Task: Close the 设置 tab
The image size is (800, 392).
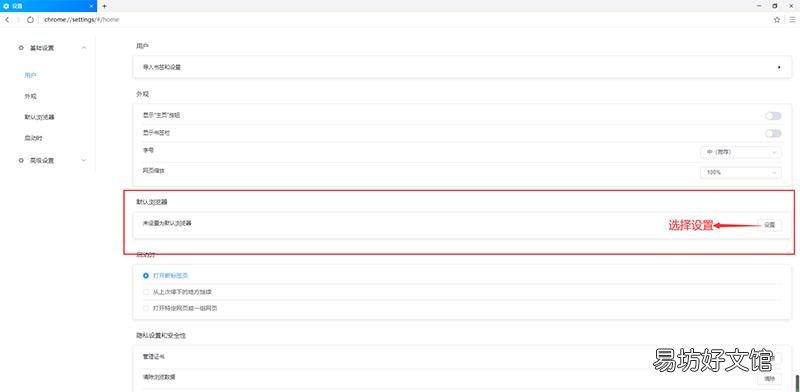Action: (x=91, y=6)
